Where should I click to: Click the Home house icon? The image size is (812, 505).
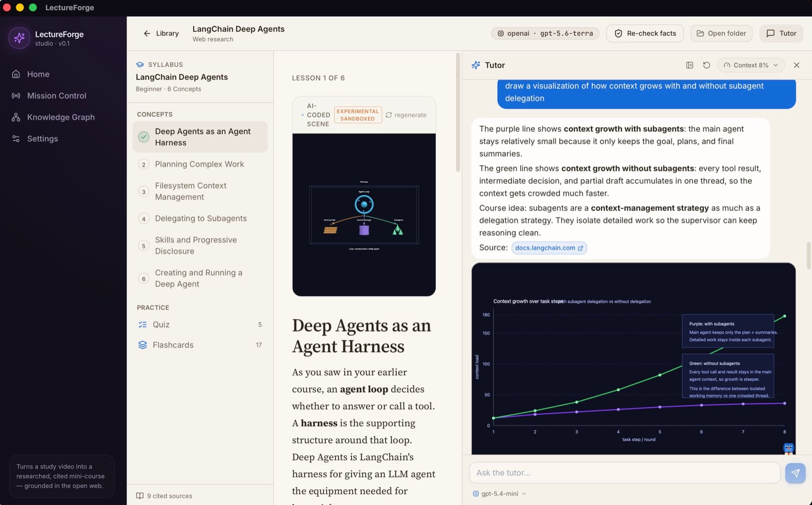pos(16,74)
